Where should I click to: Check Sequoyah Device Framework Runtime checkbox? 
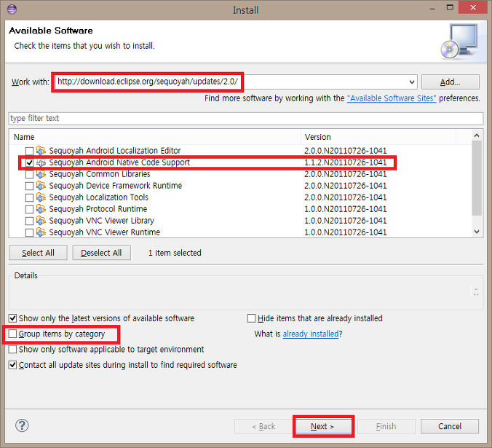(29, 186)
